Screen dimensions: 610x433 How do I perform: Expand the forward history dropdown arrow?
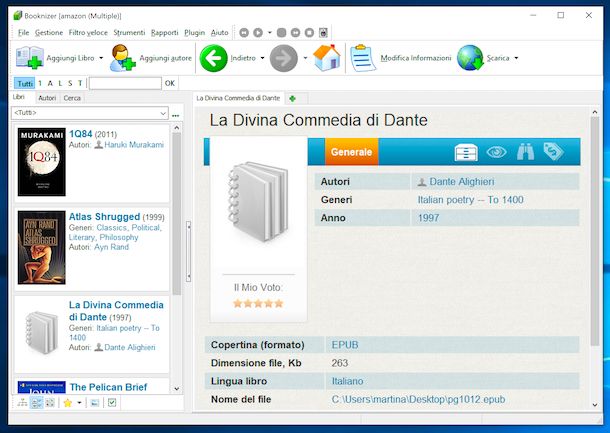[305, 58]
